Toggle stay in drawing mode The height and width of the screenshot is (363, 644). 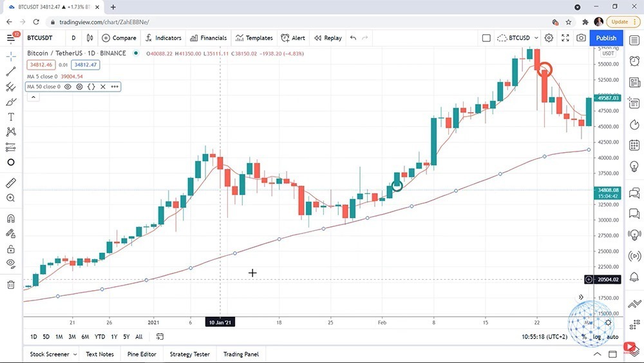point(11,233)
